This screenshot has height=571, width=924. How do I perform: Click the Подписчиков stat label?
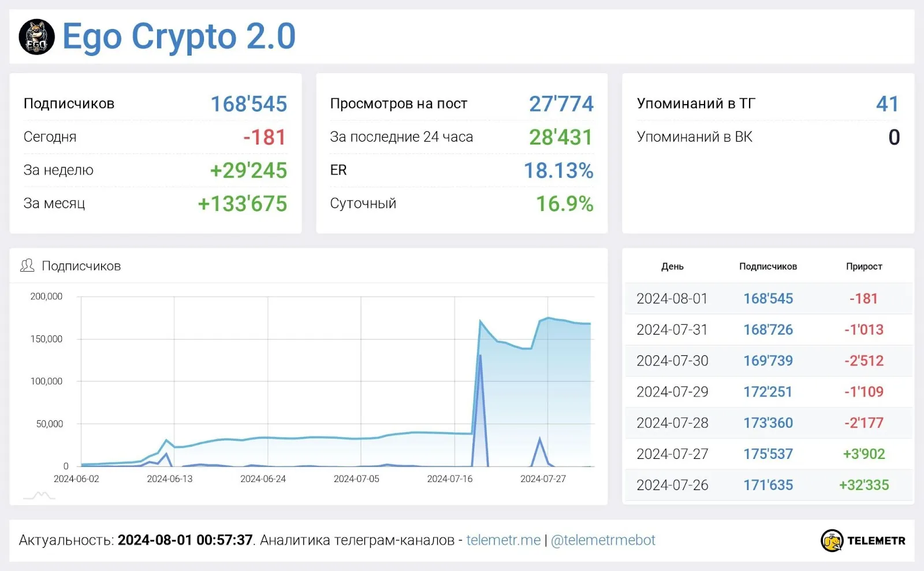(x=69, y=103)
